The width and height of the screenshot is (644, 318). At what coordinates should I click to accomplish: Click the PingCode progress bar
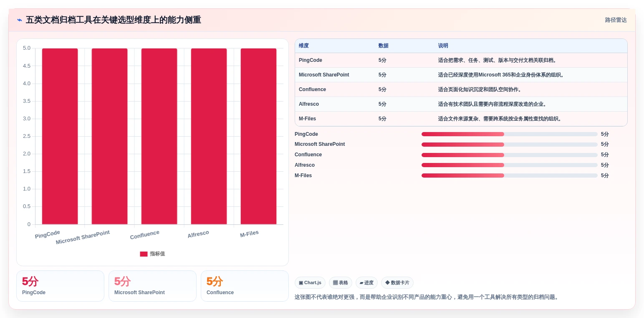(509, 134)
